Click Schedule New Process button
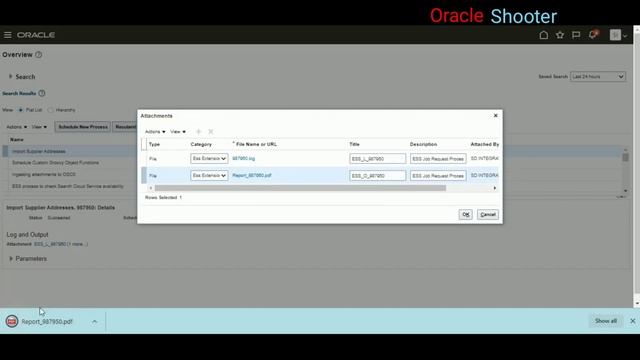The image size is (640, 360). pyautogui.click(x=83, y=127)
